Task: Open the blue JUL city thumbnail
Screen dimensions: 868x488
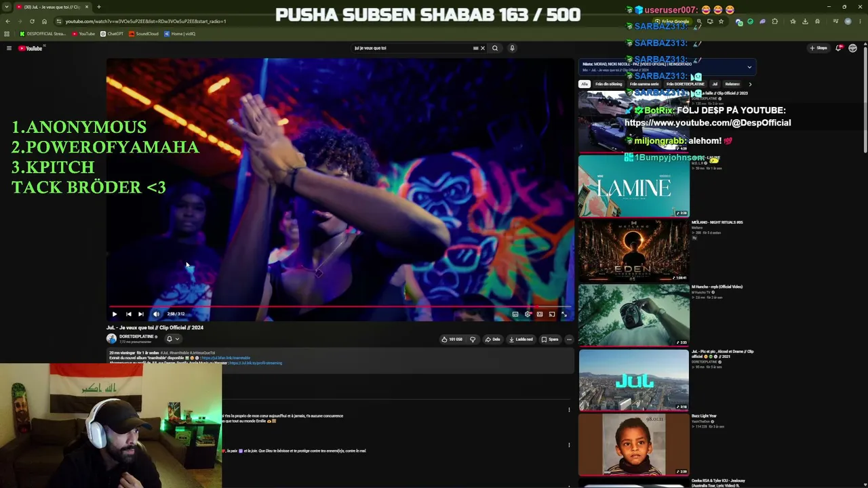Action: coord(634,380)
